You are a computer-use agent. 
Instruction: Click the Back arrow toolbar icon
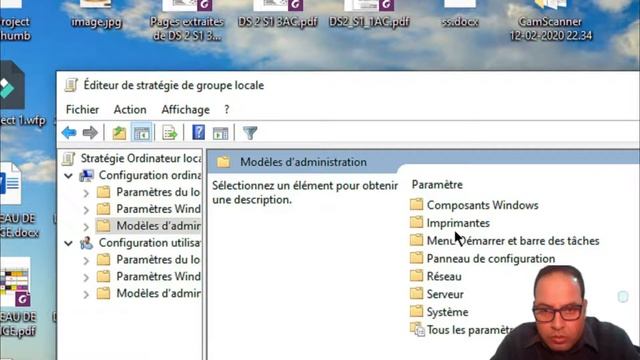click(x=69, y=133)
